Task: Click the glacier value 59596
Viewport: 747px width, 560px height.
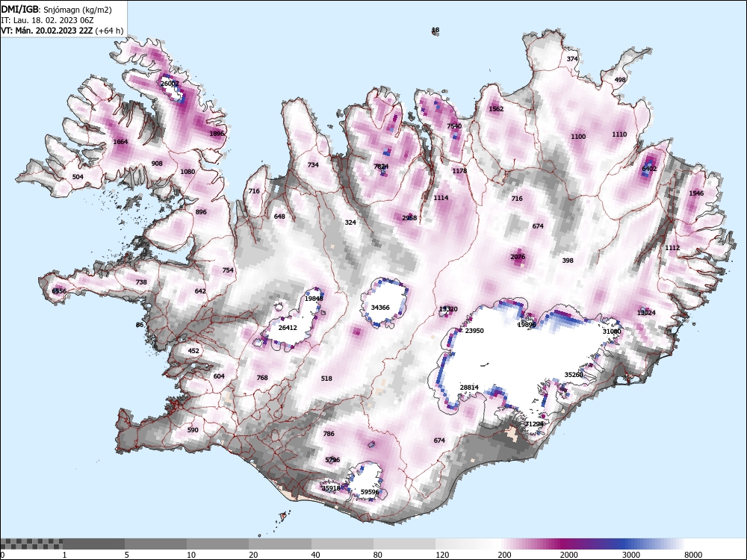Action: click(370, 492)
